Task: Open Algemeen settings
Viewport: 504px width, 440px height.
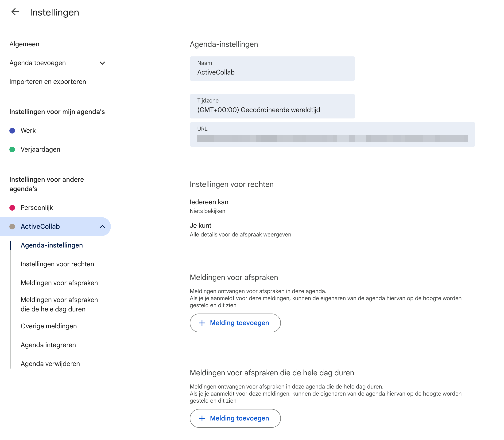Action: [24, 44]
